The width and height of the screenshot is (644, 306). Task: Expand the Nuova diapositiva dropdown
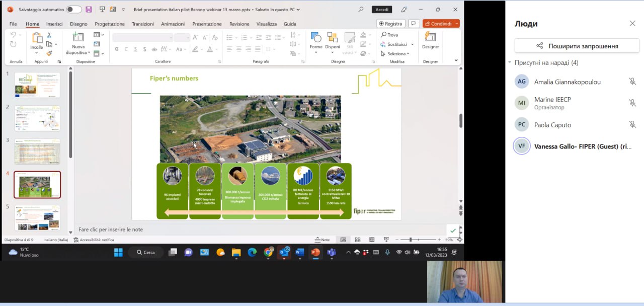89,53
